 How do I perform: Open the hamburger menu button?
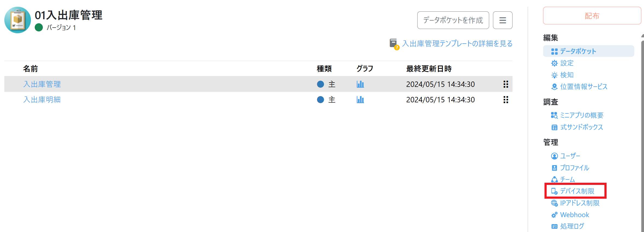502,20
